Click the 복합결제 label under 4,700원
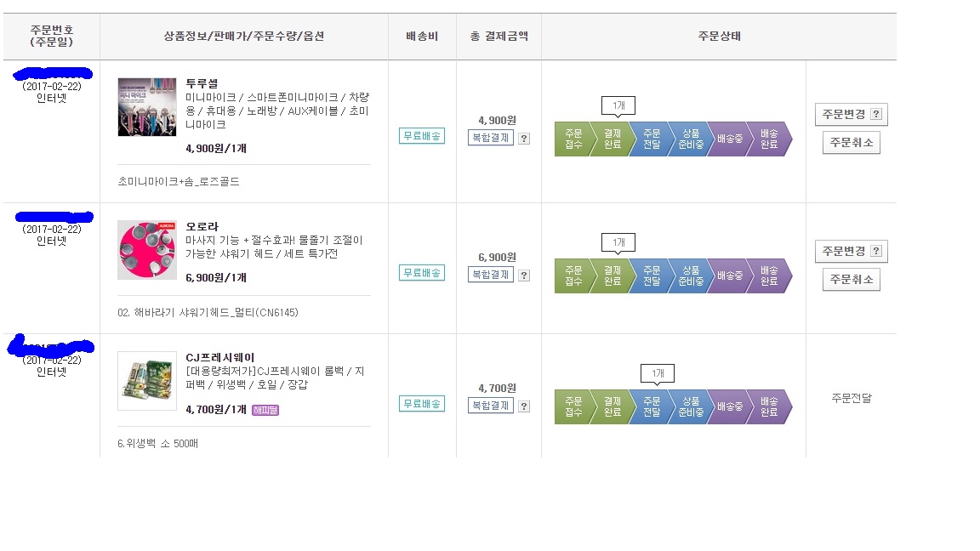The image size is (980, 551). 491,405
